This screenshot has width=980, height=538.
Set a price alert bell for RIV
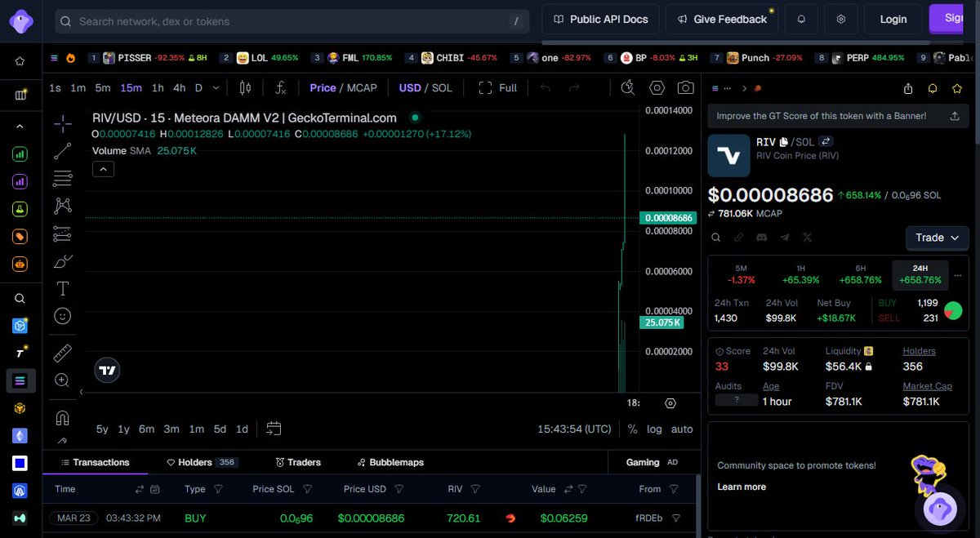click(933, 88)
